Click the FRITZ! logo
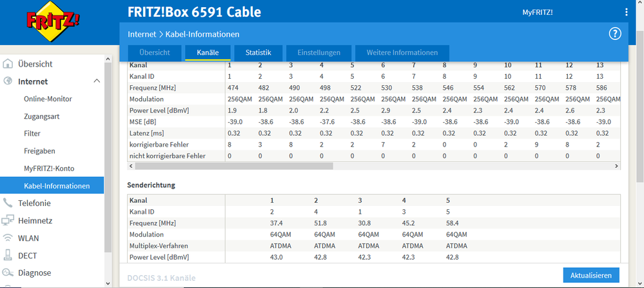Image resolution: width=644 pixels, height=288 pixels. (x=53, y=22)
